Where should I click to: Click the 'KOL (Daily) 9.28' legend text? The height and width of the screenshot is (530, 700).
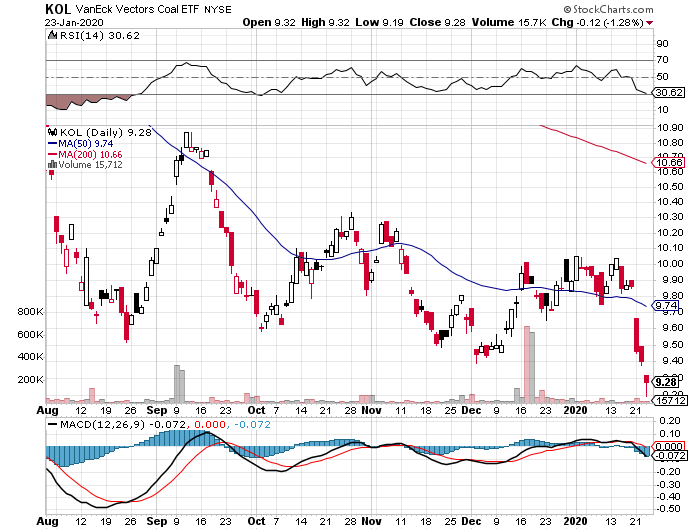106,133
